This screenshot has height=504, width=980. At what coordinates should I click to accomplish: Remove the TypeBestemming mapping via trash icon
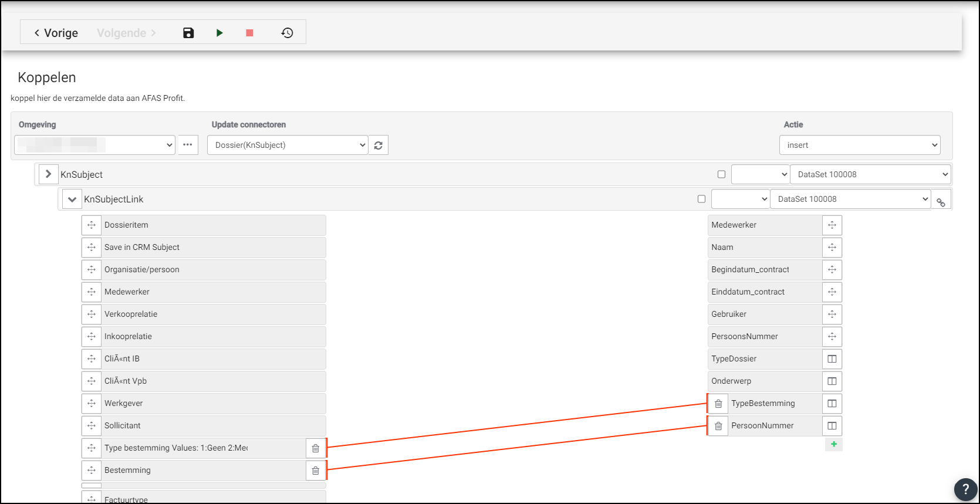click(718, 404)
